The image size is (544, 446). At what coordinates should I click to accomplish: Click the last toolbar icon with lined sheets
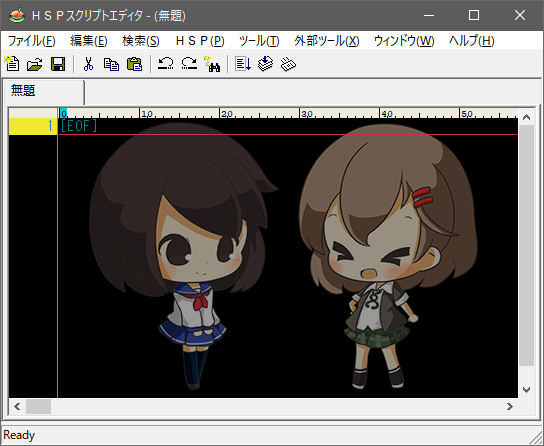[x=288, y=64]
